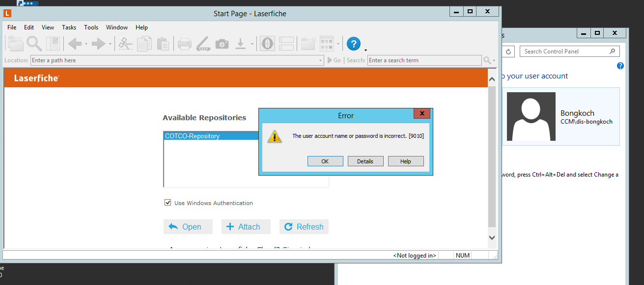Click the Start Page vertical scrollbar thumb
Image resolution: width=644 pixels, height=285 pixels.
coord(492,157)
